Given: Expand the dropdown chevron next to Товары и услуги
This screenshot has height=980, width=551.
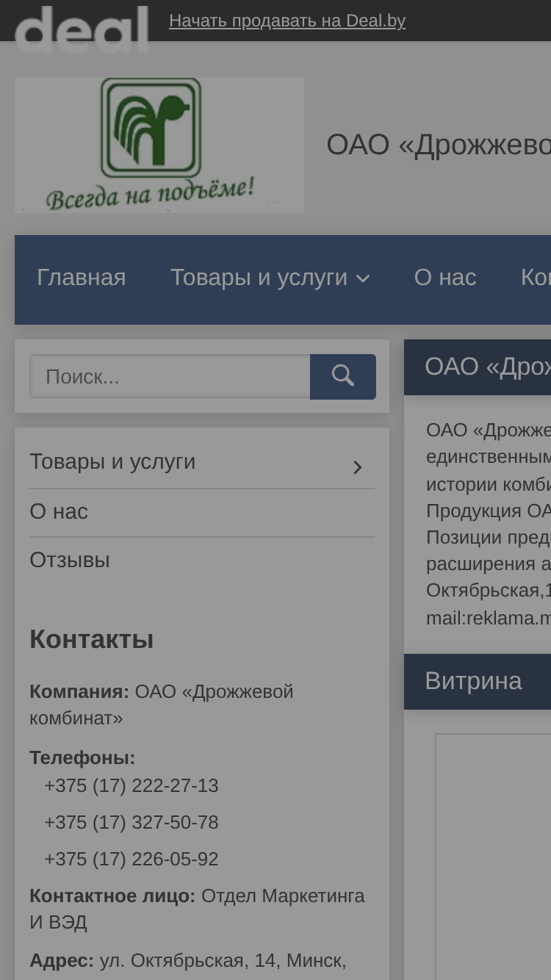Looking at the screenshot, I should (363, 278).
